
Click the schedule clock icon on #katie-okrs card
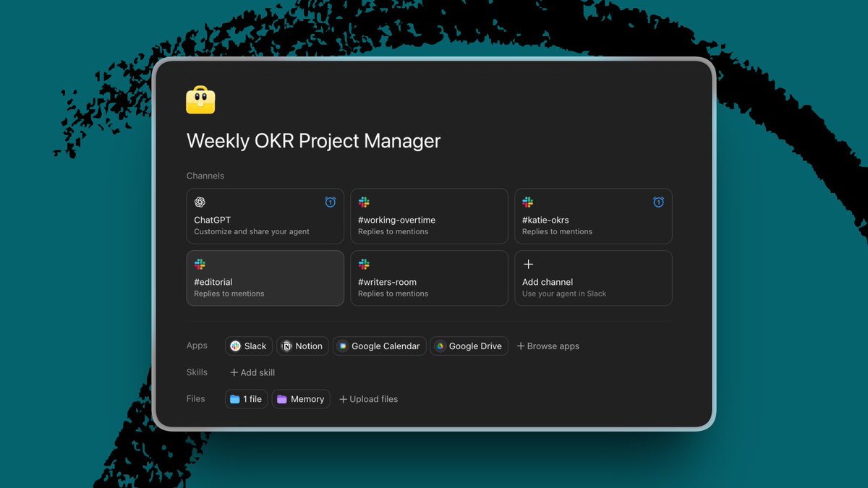point(658,202)
